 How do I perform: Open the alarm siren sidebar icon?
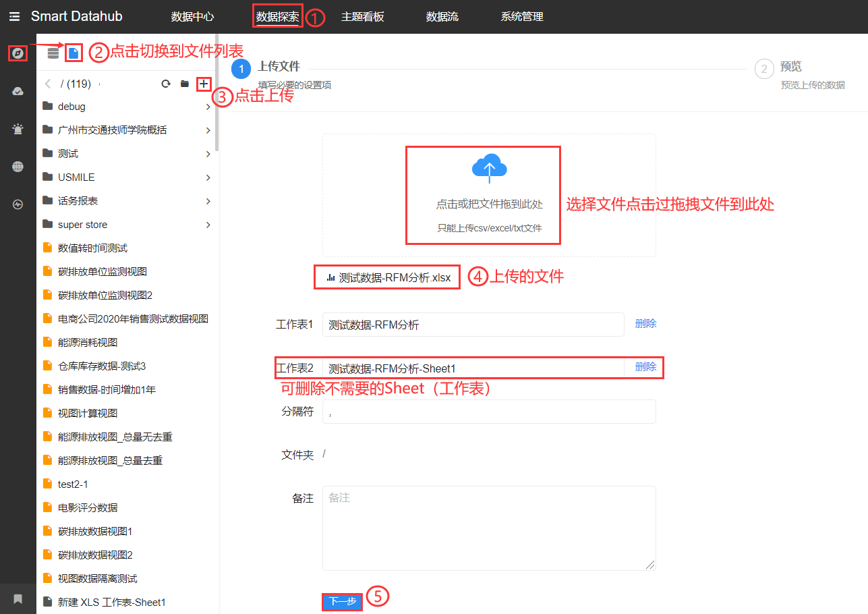click(x=18, y=129)
